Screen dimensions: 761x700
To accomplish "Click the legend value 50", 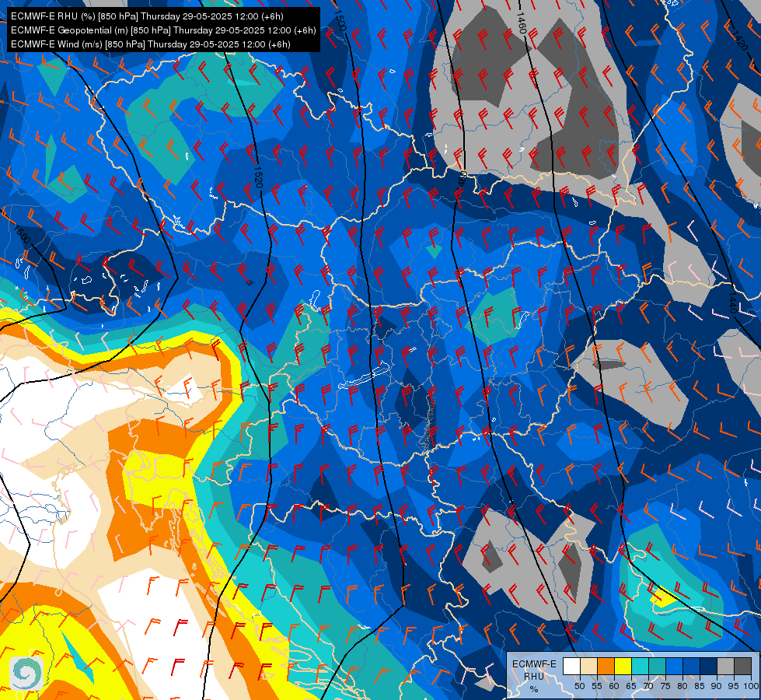I will point(579,686).
